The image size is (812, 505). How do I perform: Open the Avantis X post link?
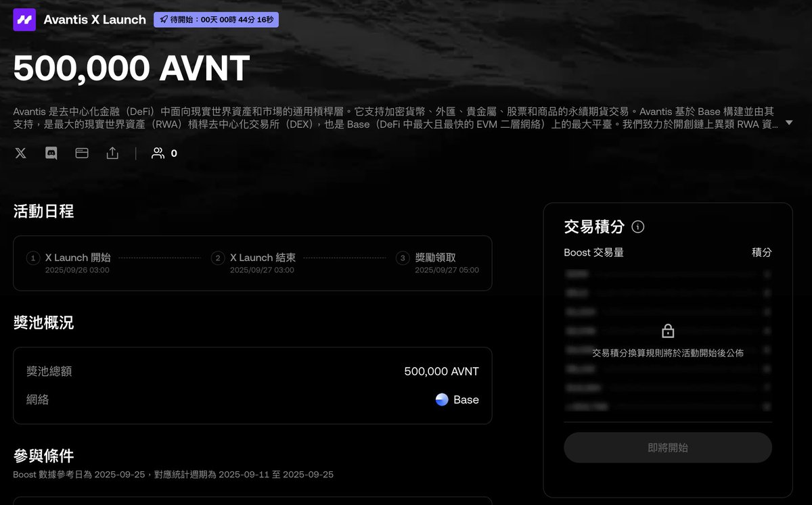pos(20,153)
